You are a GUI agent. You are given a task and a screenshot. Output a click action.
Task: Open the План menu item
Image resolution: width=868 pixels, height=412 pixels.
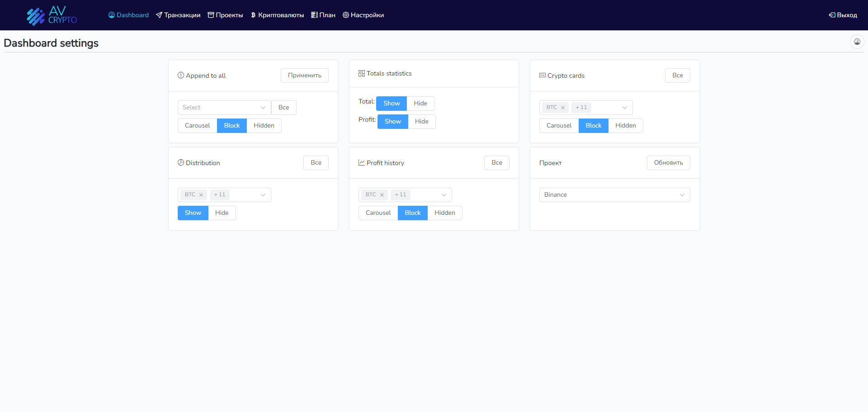323,15
